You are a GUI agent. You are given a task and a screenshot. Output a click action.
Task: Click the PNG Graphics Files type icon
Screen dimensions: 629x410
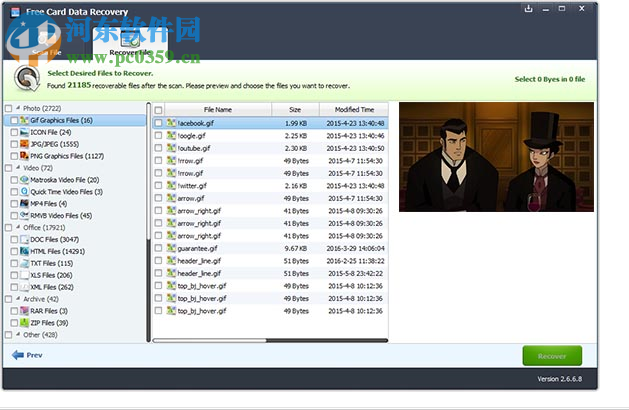(x=24, y=156)
